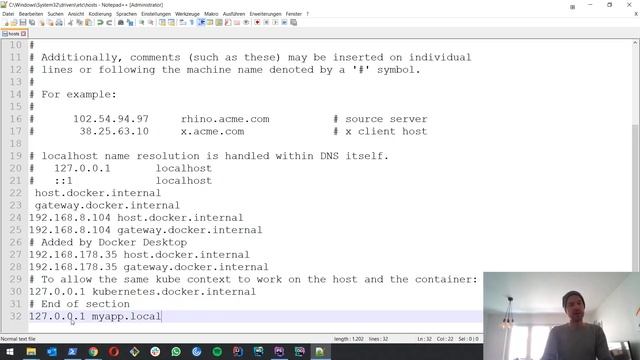Open the Werkzeuge menu
This screenshot has width=640, height=360.
pyautogui.click(x=187, y=14)
